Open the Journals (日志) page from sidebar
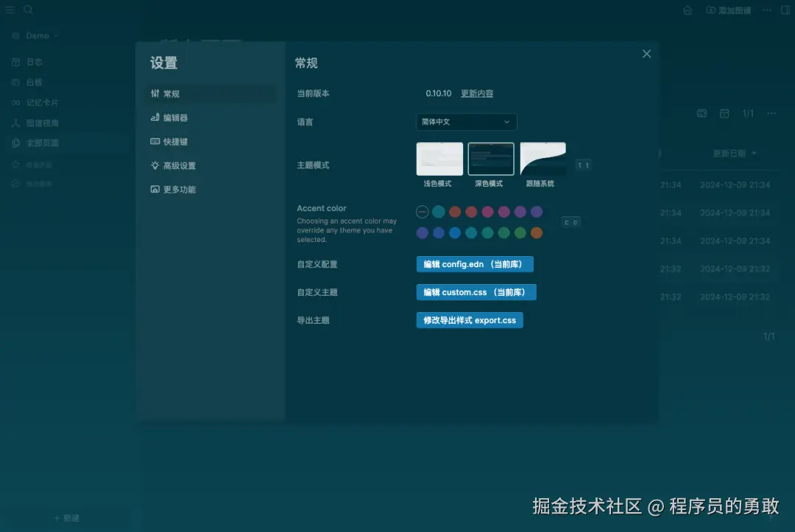795x532 pixels. point(33,62)
